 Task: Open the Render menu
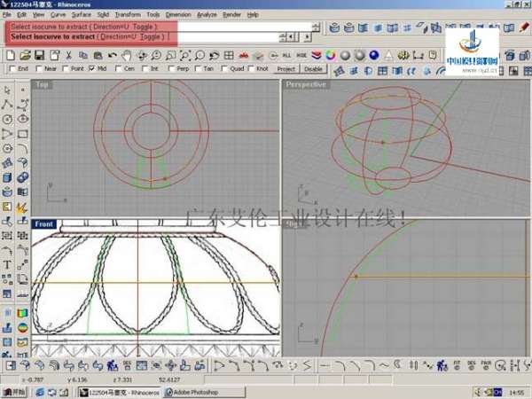231,14
